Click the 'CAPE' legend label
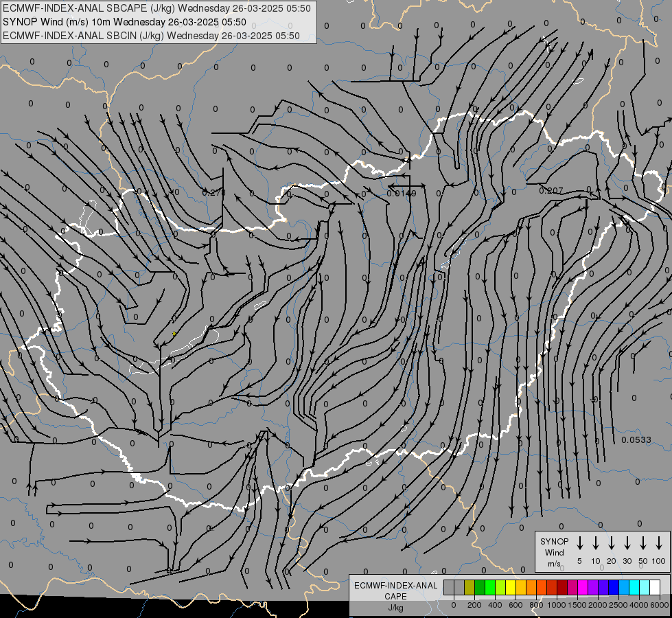This screenshot has width=672, height=618. click(395, 597)
